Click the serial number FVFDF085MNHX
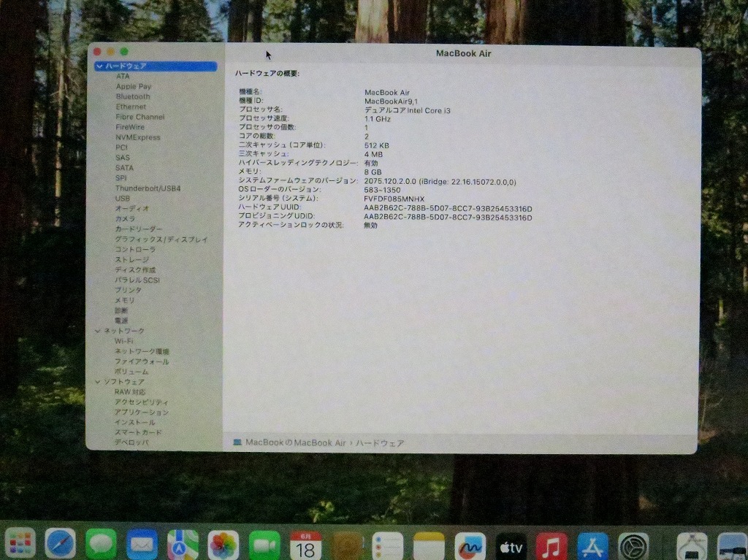 pyautogui.click(x=394, y=199)
